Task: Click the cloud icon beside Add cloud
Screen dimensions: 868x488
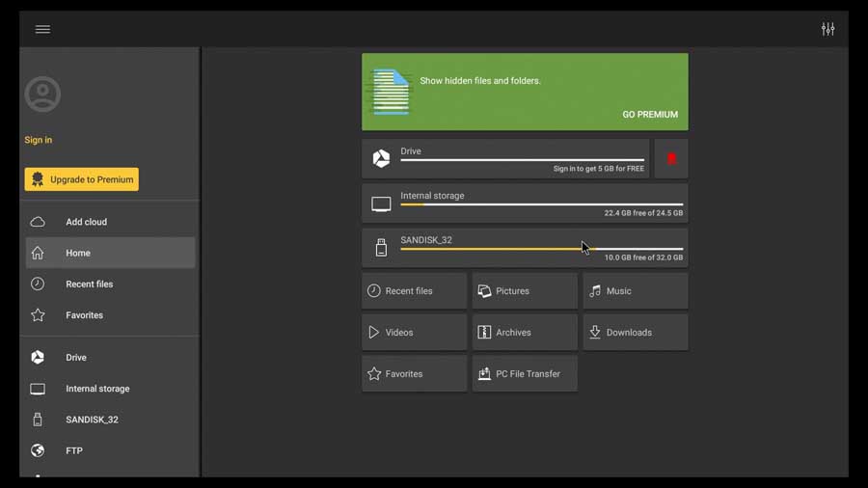Action: pyautogui.click(x=38, y=222)
